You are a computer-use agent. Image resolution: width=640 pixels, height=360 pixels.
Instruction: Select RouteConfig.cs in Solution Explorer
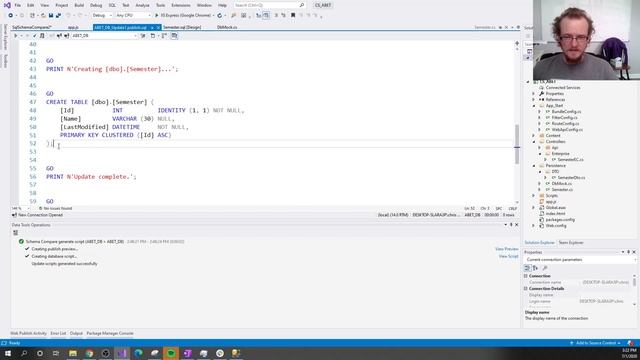(565, 124)
